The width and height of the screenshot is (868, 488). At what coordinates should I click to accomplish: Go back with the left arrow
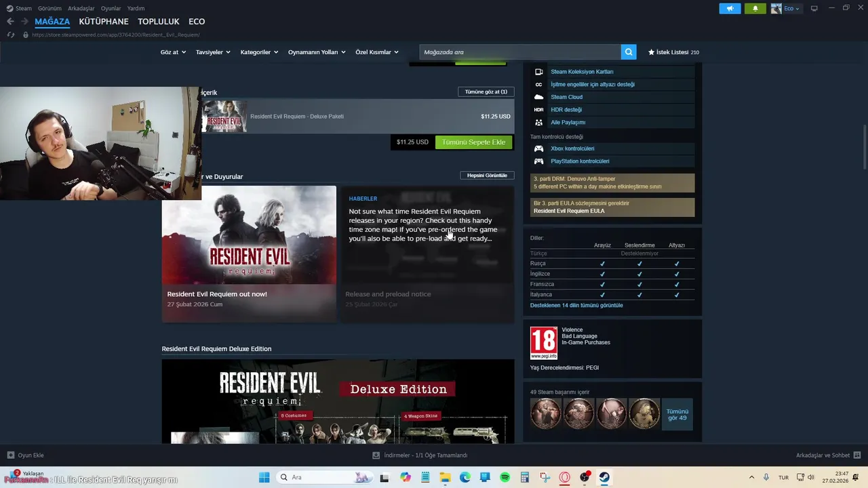tap(10, 22)
